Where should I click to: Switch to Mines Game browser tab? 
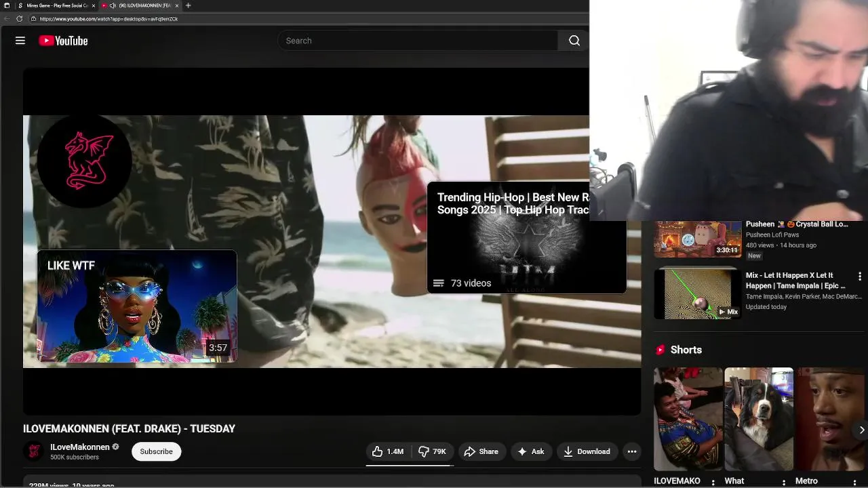[57, 5]
